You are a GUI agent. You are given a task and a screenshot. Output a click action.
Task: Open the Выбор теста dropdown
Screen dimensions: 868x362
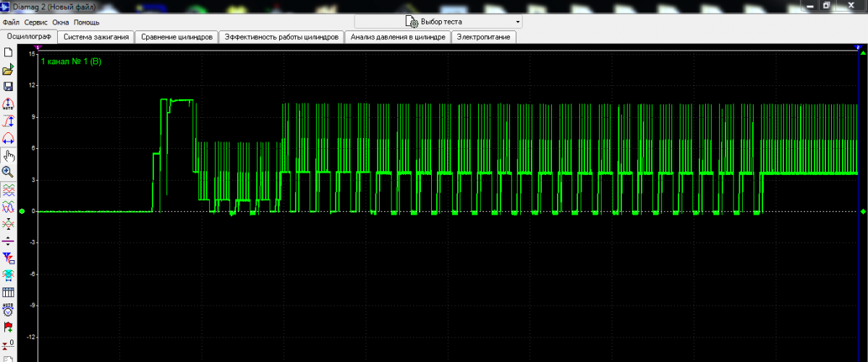(x=438, y=22)
